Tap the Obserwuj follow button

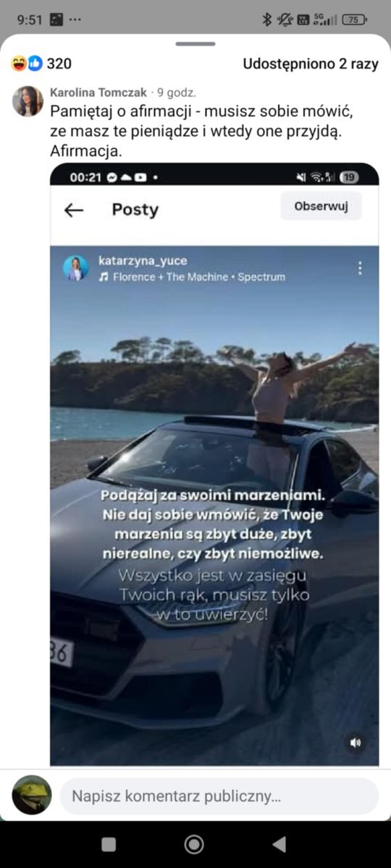point(321,207)
